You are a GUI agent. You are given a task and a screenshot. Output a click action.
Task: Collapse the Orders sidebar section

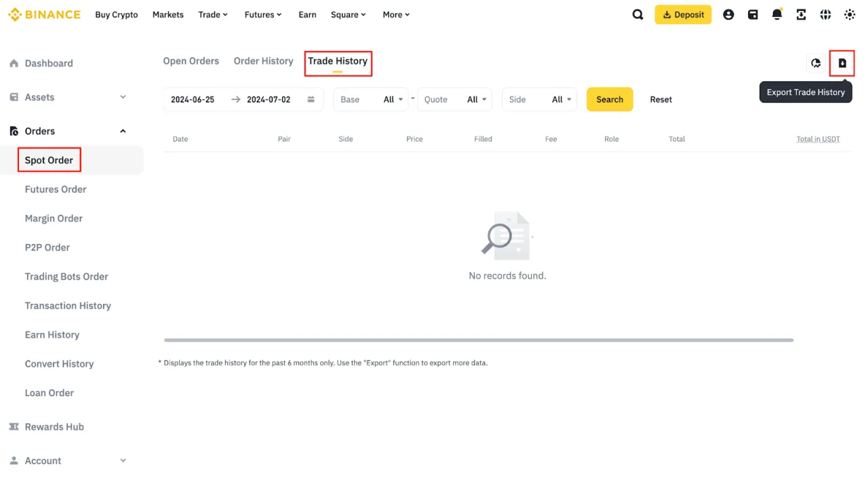pos(123,132)
